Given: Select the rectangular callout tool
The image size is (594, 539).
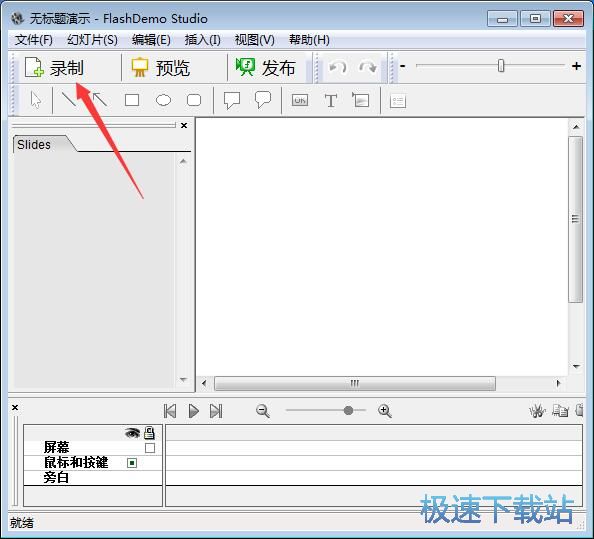Looking at the screenshot, I should 232,101.
